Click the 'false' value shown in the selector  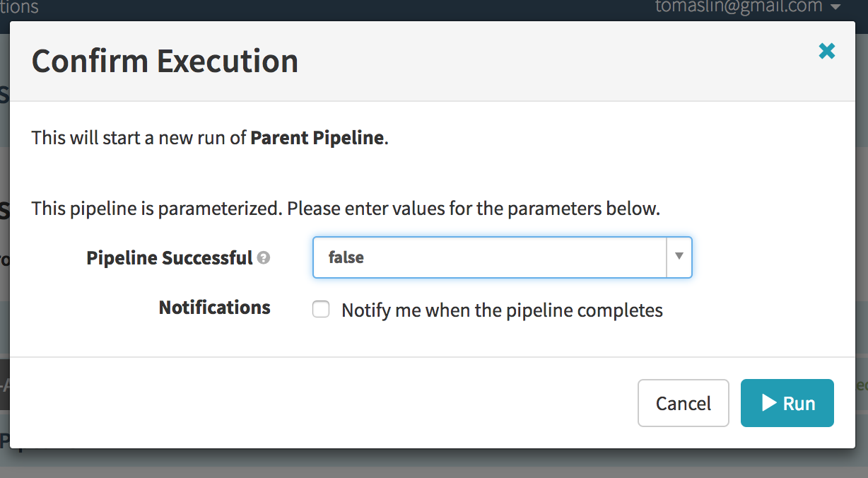(346, 257)
